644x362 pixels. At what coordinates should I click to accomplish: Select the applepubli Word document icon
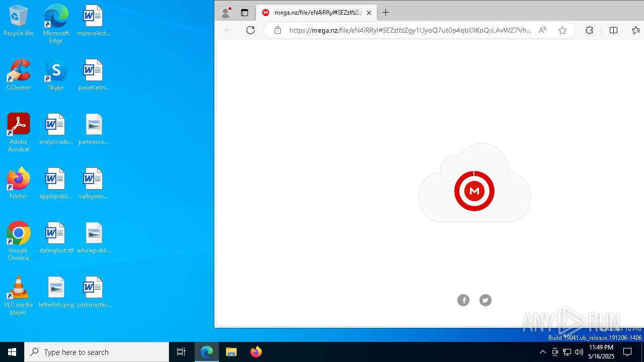click(56, 184)
